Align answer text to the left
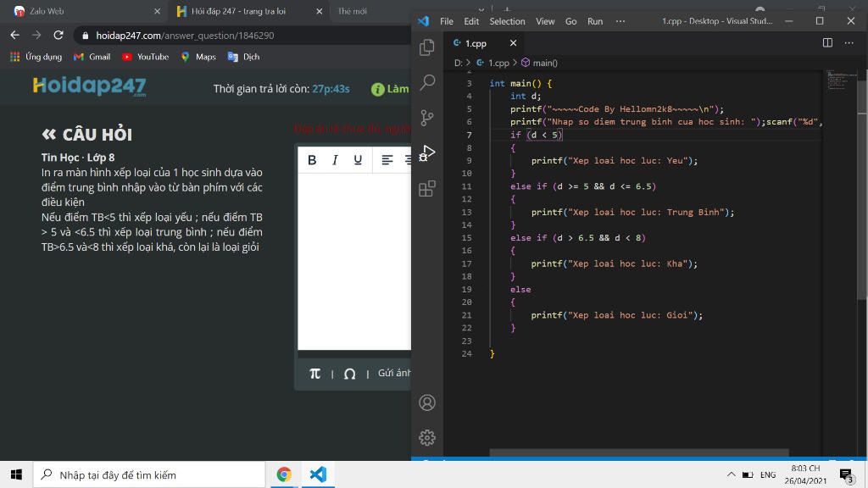The image size is (868, 488). [x=387, y=160]
